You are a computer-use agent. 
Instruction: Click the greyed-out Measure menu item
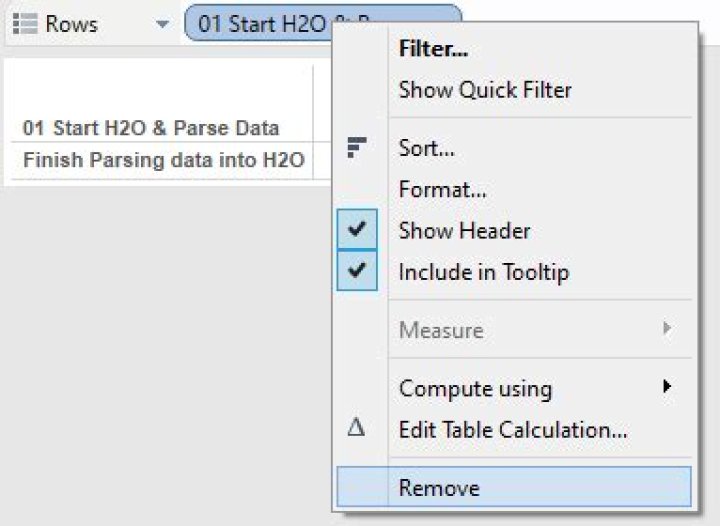(x=441, y=330)
